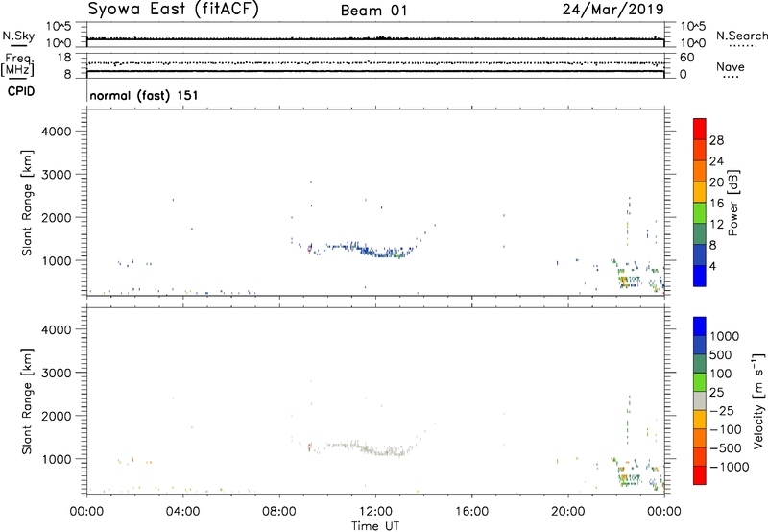This screenshot has width=768, height=532.
Task: Click the '-1000' tick on the Velocity scale
Action: (x=729, y=467)
